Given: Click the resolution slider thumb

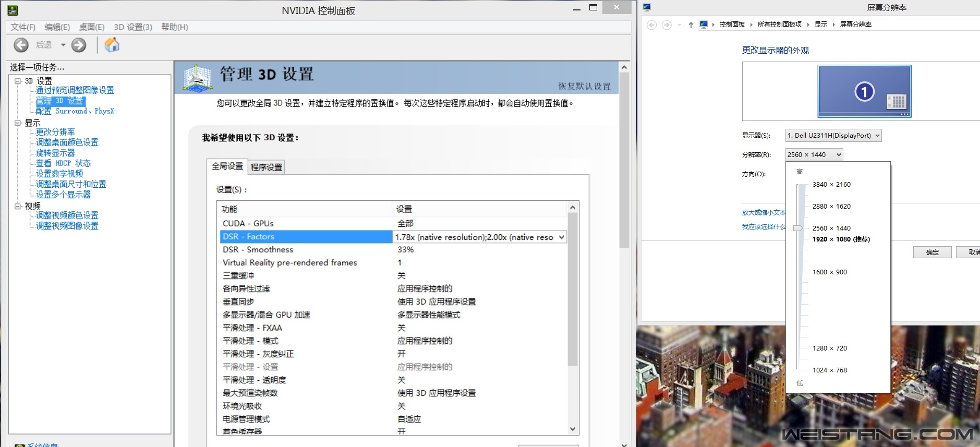Looking at the screenshot, I should pos(798,228).
